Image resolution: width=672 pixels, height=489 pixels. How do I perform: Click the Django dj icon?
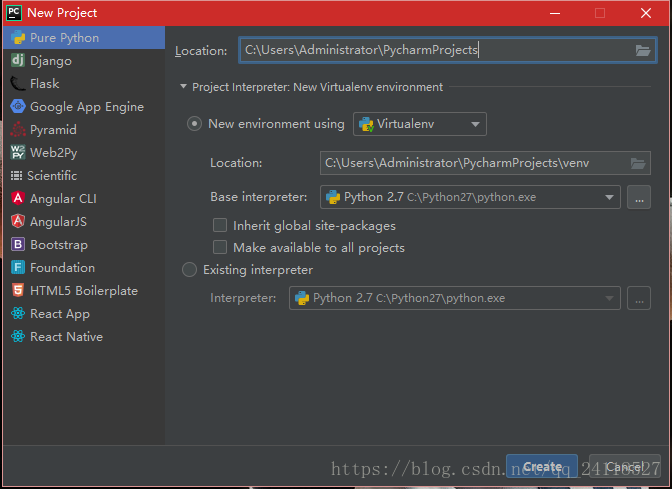[18, 60]
